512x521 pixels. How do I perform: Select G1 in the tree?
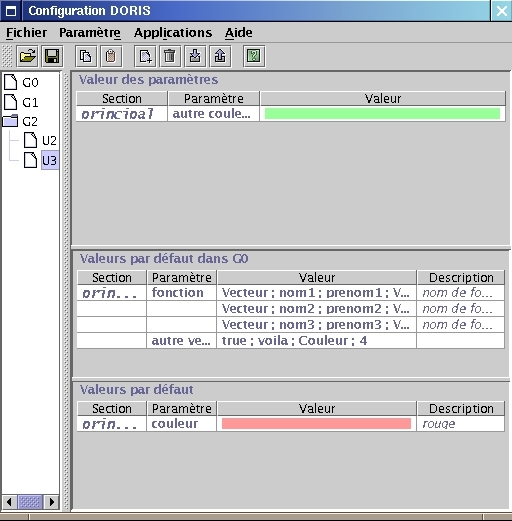[x=30, y=102]
